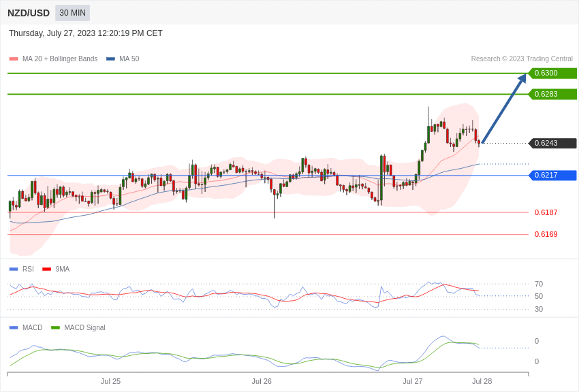Click the MACD Signal legend swatch
The height and width of the screenshot is (392, 579).
tap(55, 327)
